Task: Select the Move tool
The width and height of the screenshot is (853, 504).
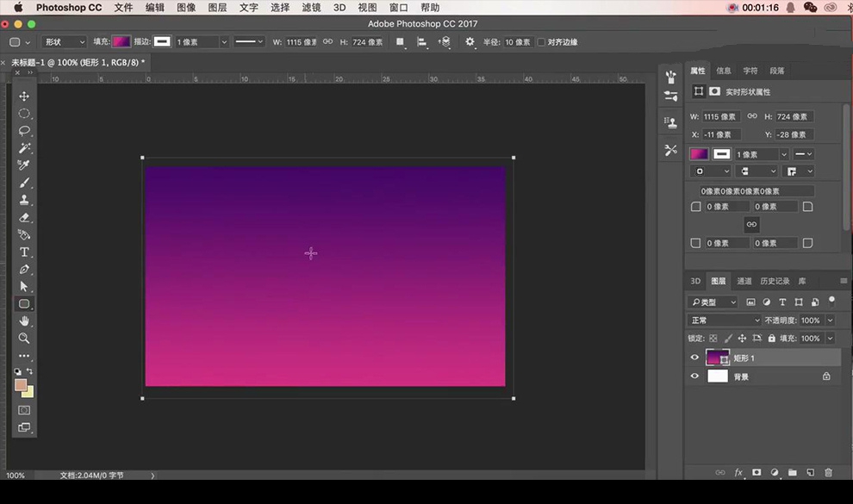Action: pos(24,96)
